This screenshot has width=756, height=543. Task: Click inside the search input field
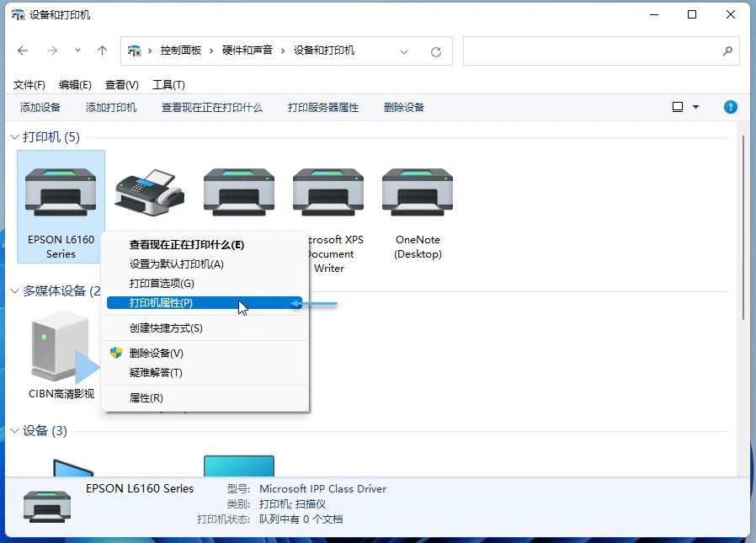pos(600,51)
